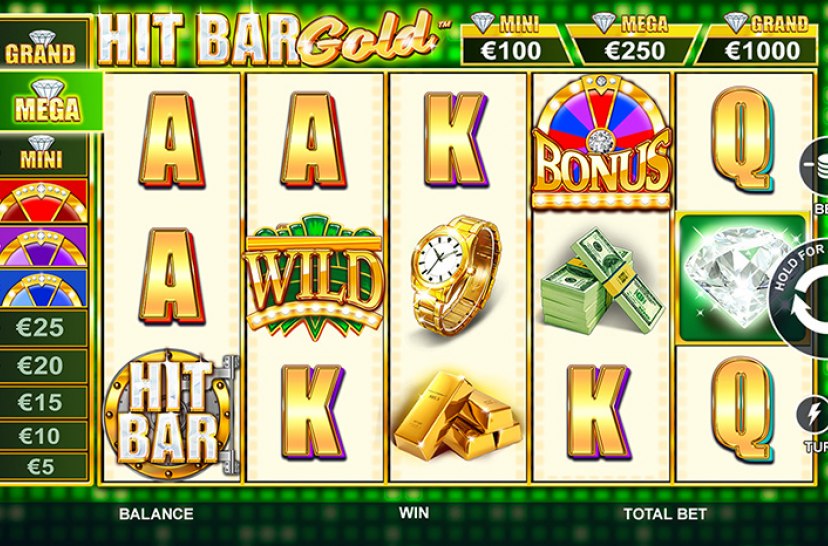Viewport: 828px width, 546px height.
Task: Click the Bonus wheel symbol on reel four
Action: pos(601,142)
